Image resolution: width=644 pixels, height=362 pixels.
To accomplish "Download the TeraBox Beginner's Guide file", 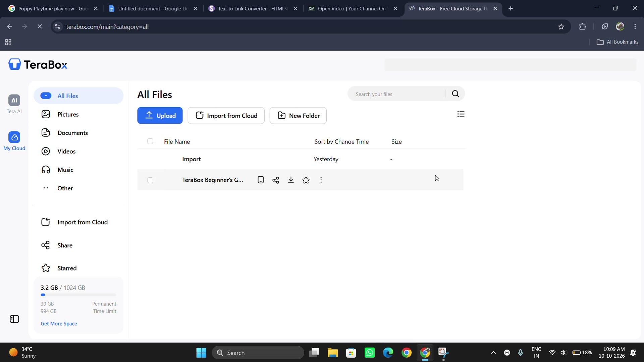I will click(x=291, y=180).
